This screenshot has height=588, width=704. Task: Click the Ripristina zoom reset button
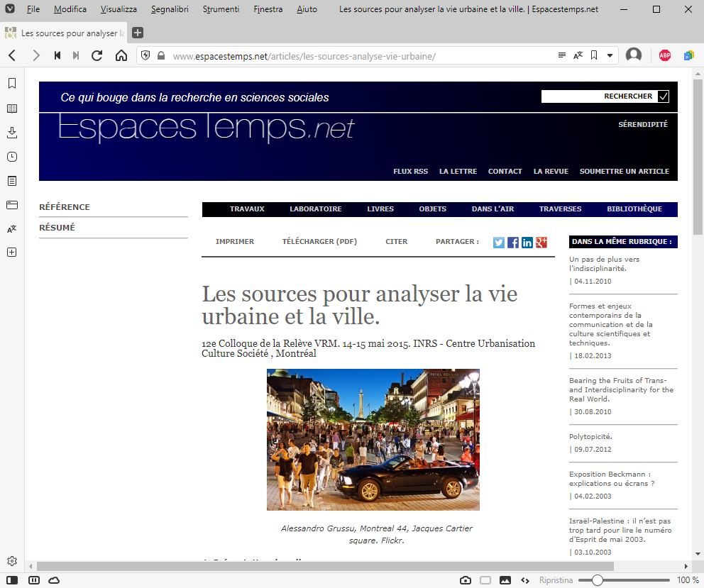pos(556,580)
